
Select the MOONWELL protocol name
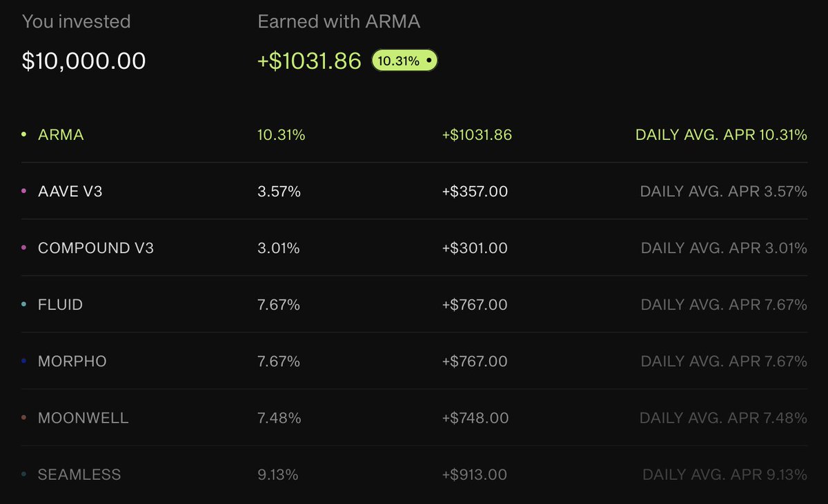83,418
